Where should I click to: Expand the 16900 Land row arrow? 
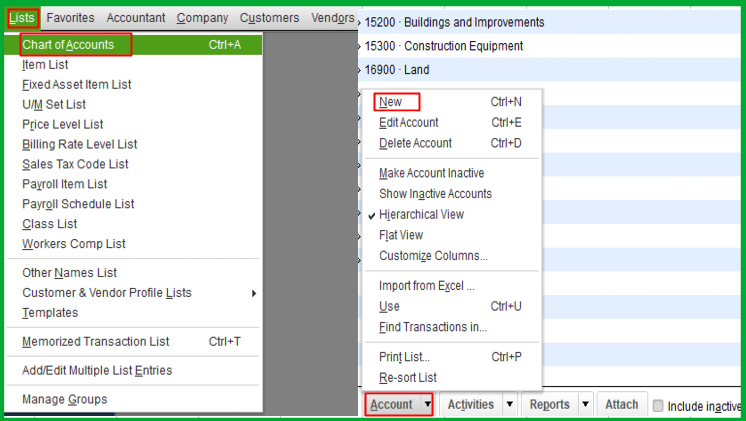pyautogui.click(x=360, y=70)
